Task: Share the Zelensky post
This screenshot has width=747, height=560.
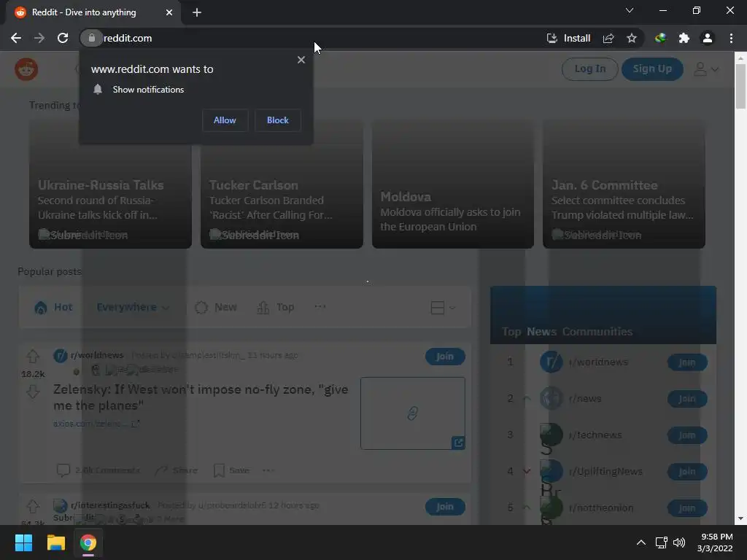Action: (x=177, y=470)
